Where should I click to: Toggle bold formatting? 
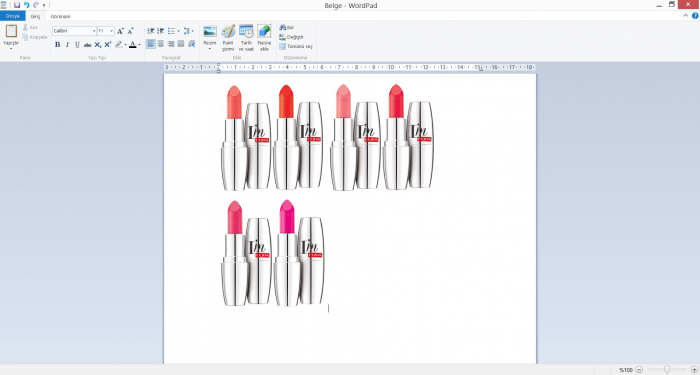point(57,44)
